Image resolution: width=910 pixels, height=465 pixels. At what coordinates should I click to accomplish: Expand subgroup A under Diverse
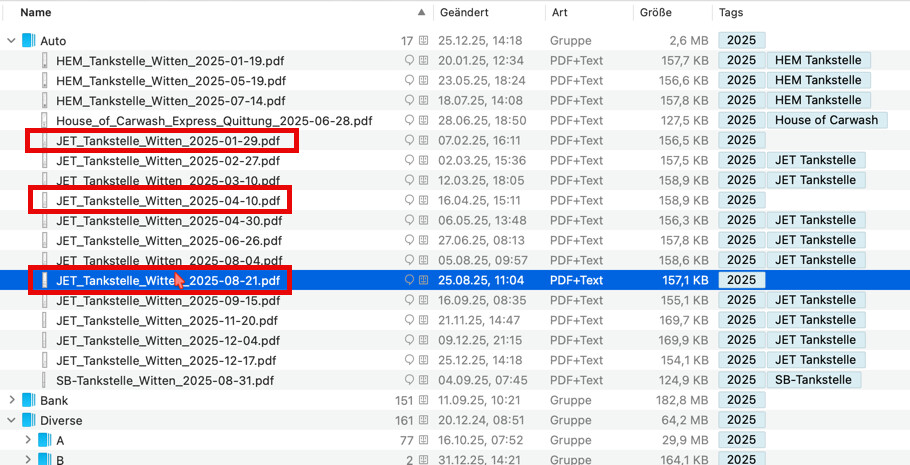point(27,440)
